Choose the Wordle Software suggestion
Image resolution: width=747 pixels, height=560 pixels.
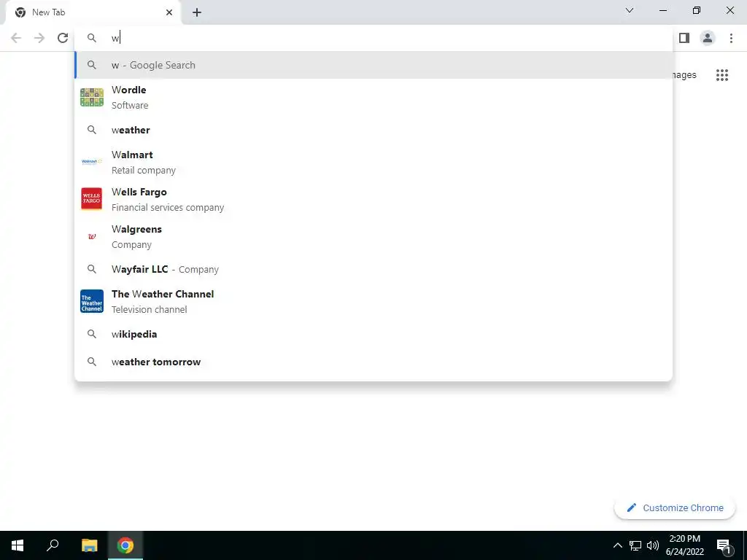tap(373, 97)
